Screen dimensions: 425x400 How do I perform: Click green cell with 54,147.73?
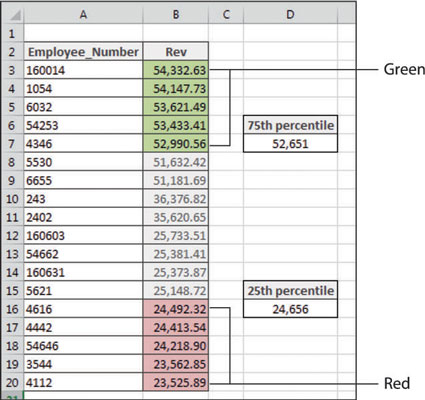[x=176, y=88]
